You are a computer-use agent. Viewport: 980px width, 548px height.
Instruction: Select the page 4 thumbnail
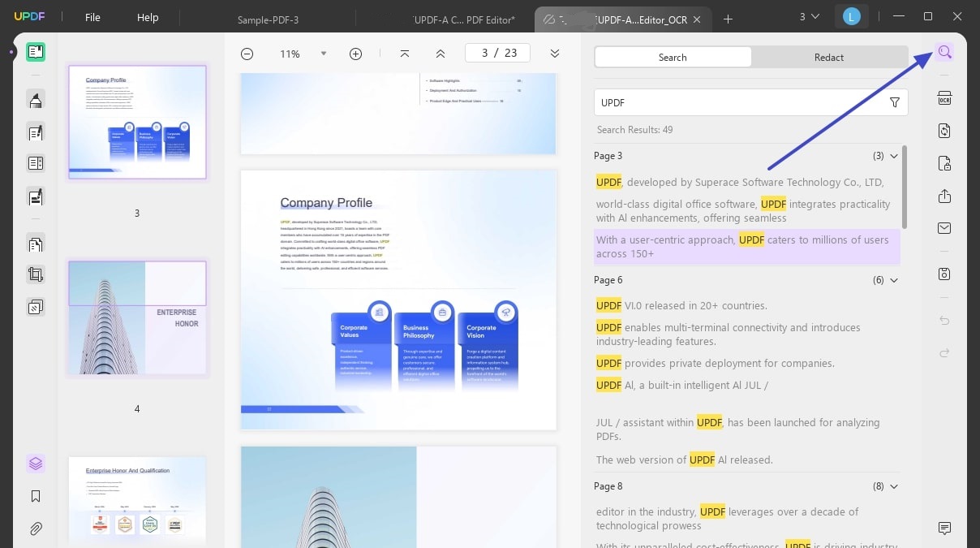tap(136, 317)
